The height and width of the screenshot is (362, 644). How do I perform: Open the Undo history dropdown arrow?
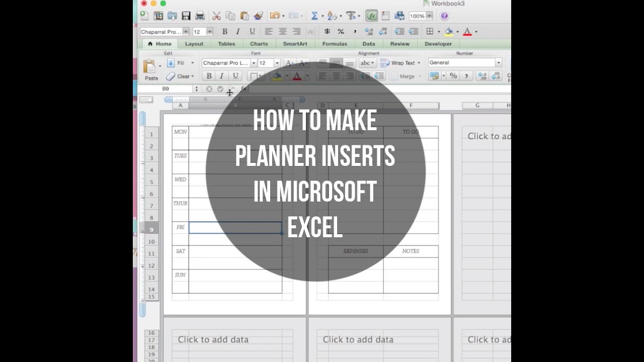click(x=283, y=16)
